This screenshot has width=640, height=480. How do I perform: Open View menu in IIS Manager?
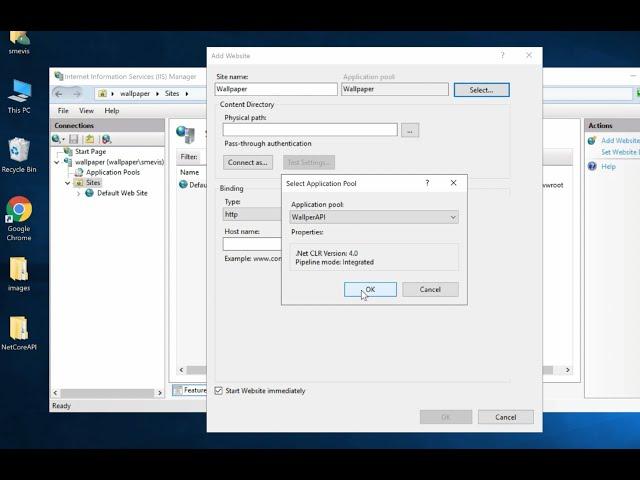coord(86,111)
